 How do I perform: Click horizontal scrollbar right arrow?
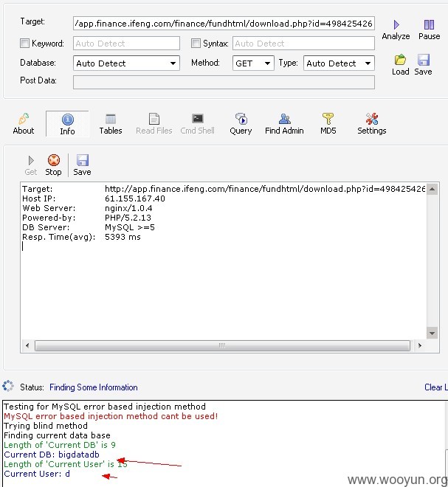[x=420, y=345]
